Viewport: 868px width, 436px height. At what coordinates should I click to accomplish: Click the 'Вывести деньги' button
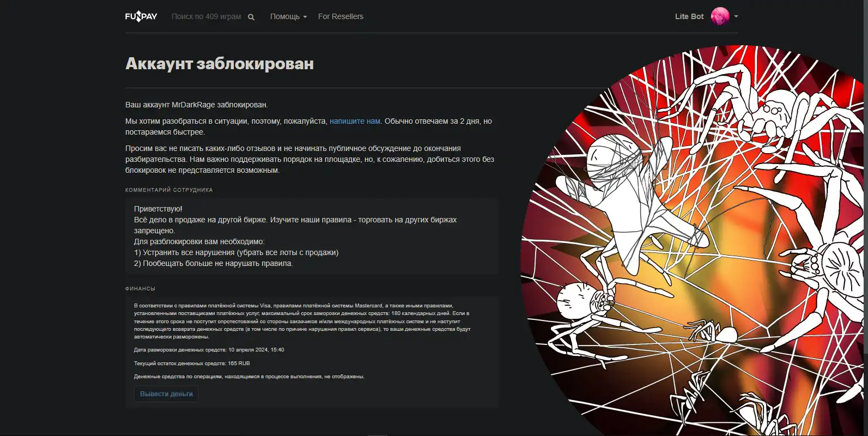pos(166,393)
